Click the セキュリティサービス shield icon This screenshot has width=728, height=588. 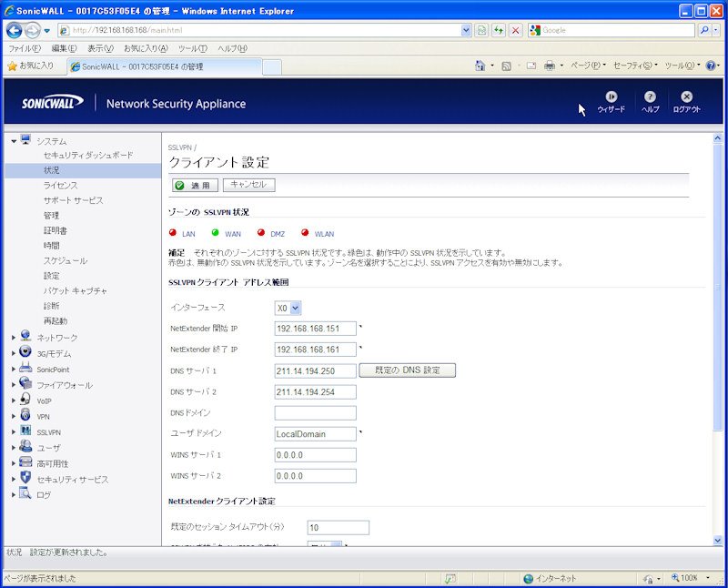click(25, 477)
